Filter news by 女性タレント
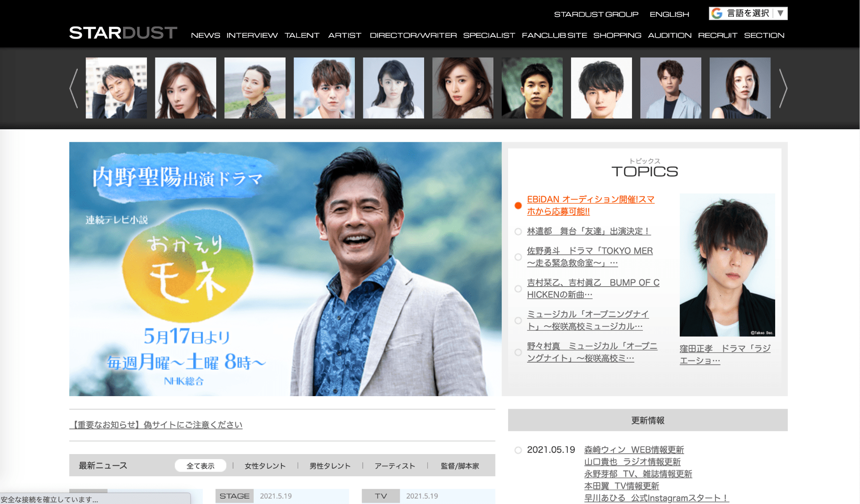This screenshot has height=504, width=860. coord(265,466)
